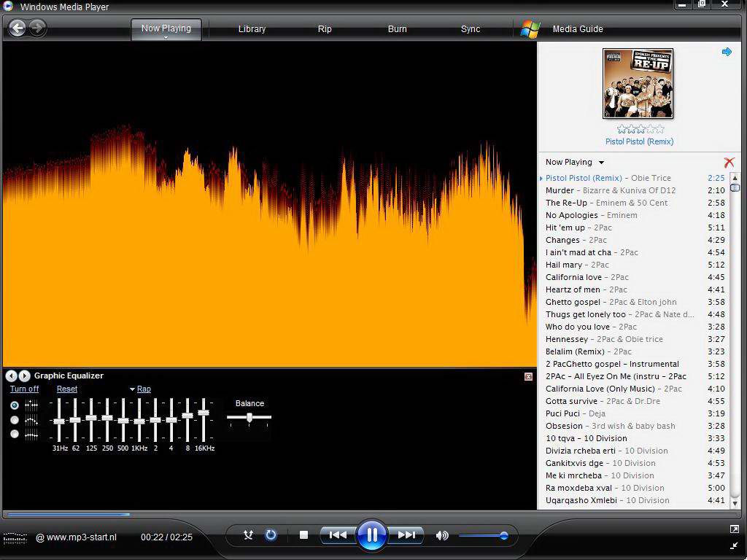Open the Rap equalizer preset dropdown
The height and width of the screenshot is (560, 747).
(x=143, y=389)
